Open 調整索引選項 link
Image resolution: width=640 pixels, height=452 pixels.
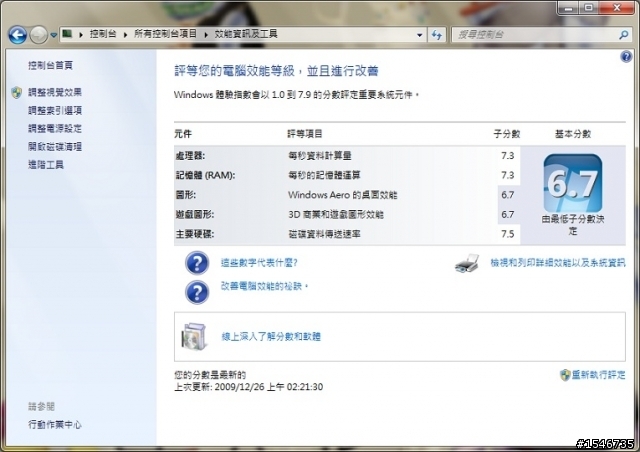55,110
